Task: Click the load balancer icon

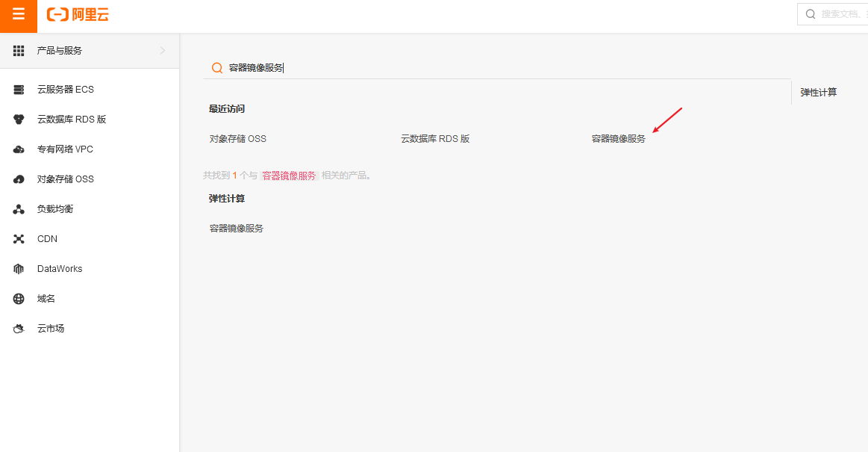Action: 19,209
